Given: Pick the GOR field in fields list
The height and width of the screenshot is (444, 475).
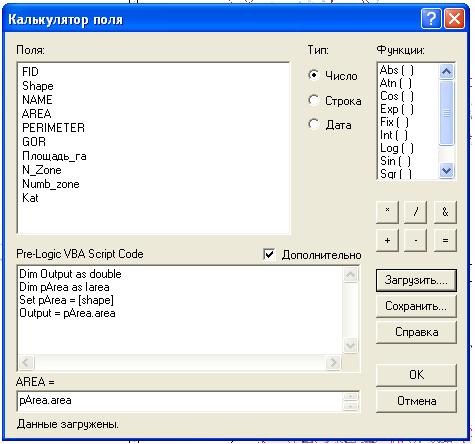Looking at the screenshot, I should pyautogui.click(x=34, y=142).
